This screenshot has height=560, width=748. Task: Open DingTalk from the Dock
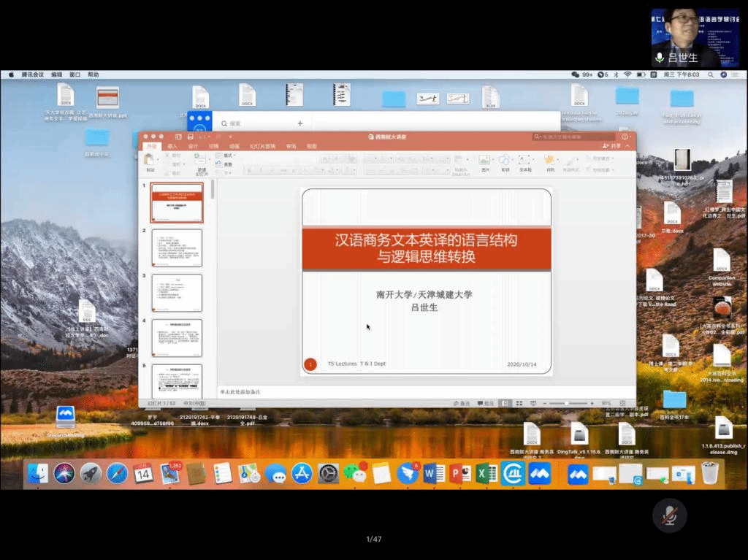(408, 473)
